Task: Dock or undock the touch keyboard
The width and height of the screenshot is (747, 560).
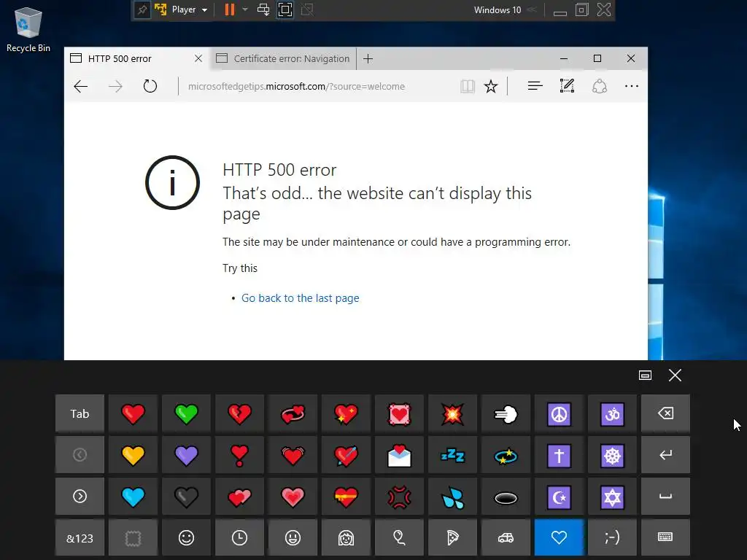Action: click(645, 376)
